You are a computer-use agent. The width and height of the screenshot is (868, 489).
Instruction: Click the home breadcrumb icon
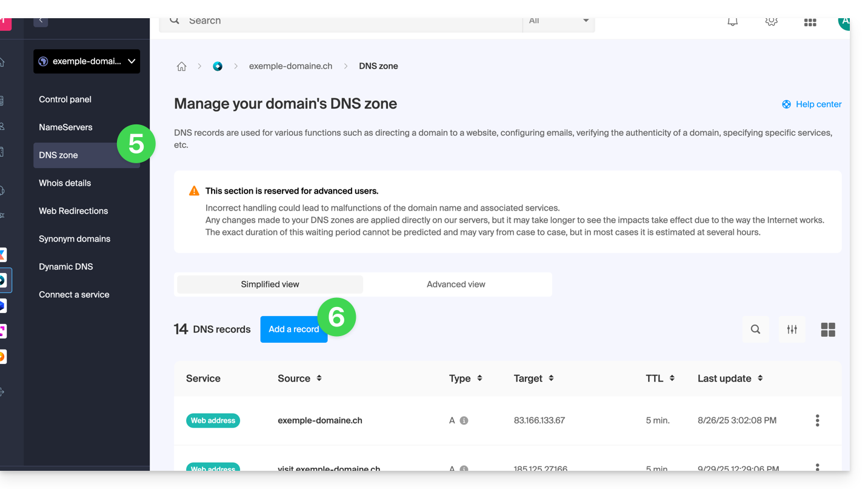(181, 67)
